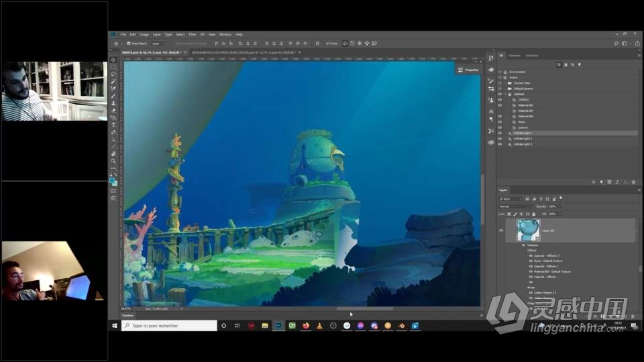The image size is (644, 362).
Task: Click lock all layer icon
Action: click(x=534, y=215)
